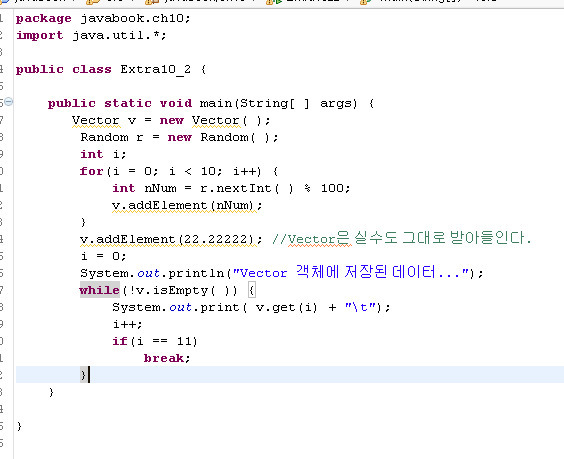
Task: Click the boxed opening brace after while
Action: [252, 290]
